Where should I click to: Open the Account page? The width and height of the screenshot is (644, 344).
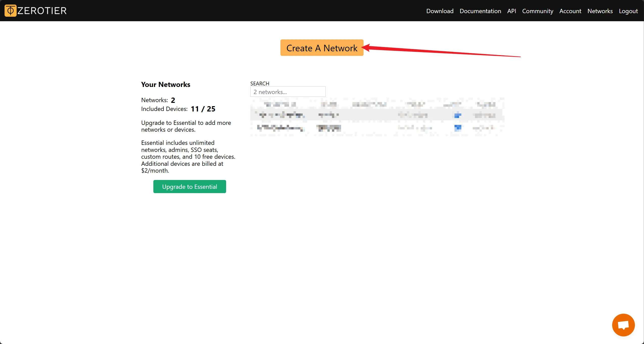point(570,11)
